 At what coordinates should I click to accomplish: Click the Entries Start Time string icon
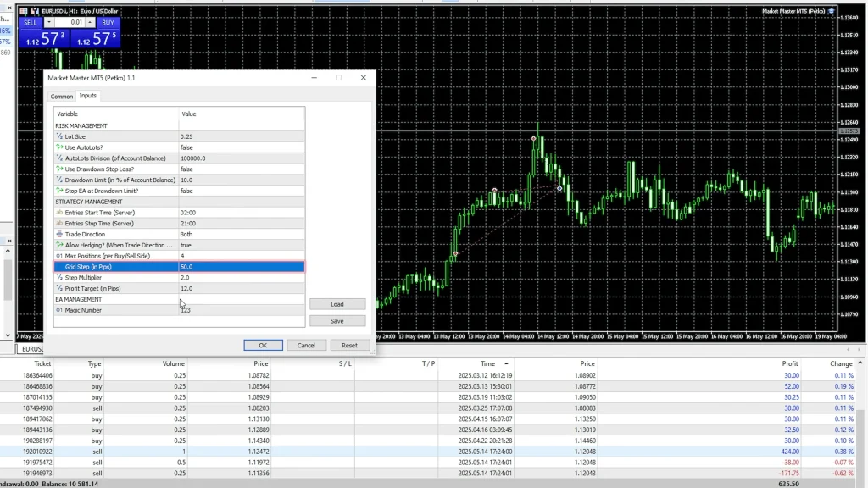tap(59, 213)
